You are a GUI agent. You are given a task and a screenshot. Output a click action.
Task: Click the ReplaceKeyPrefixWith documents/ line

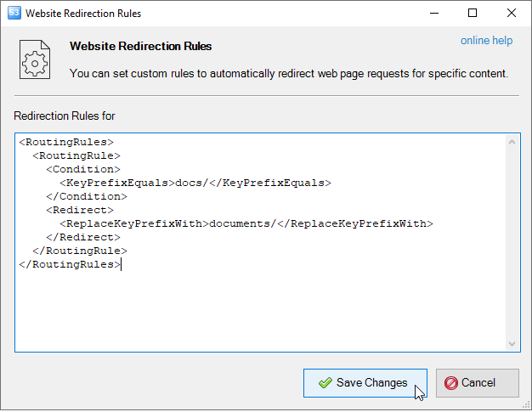[246, 223]
